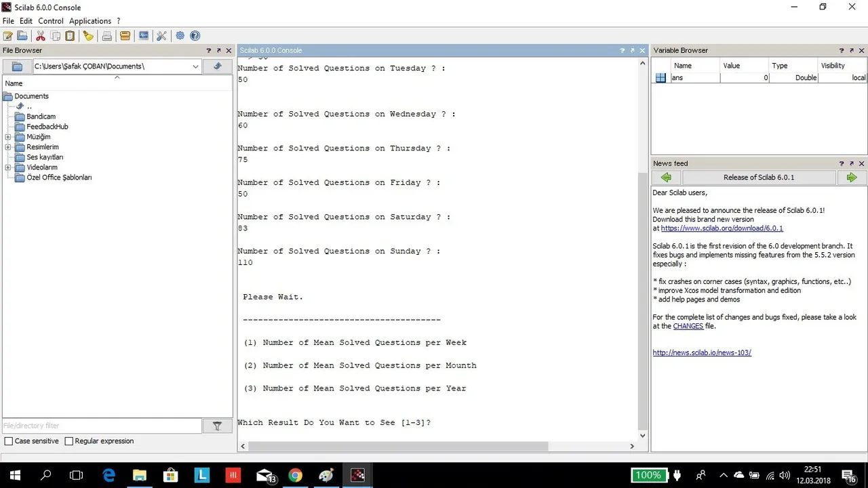Close the File Browser panel
Viewport: 868px width, 488px height.
tap(229, 50)
